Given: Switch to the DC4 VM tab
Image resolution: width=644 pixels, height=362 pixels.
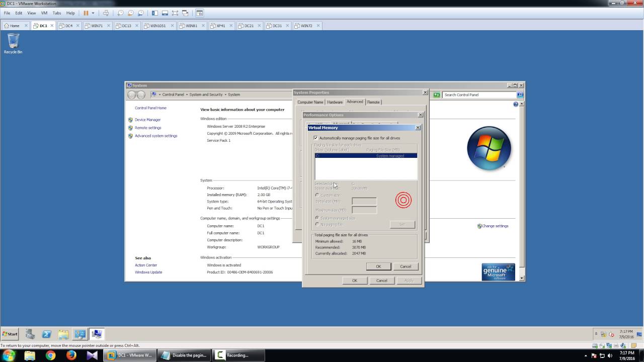Looking at the screenshot, I should click(x=69, y=26).
